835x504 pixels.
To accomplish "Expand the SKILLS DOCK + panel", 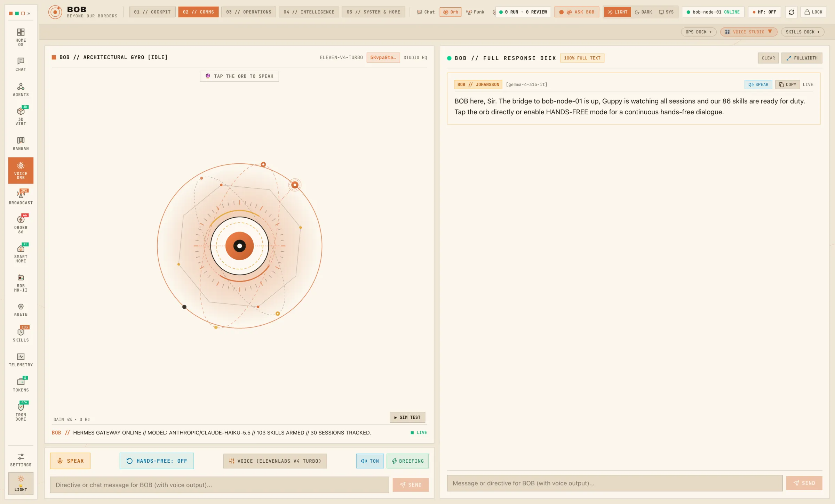I will click(803, 32).
